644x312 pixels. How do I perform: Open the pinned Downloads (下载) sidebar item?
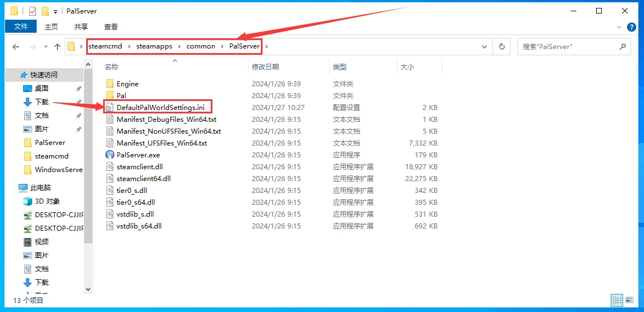42,102
